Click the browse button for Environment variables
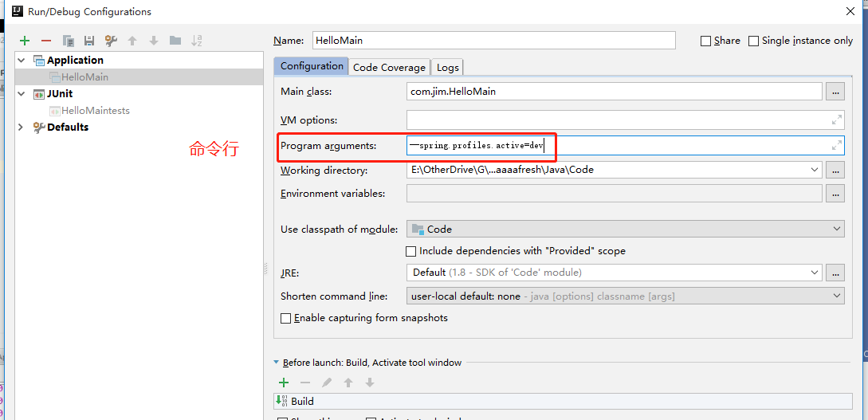This screenshot has height=420, width=868. [835, 194]
